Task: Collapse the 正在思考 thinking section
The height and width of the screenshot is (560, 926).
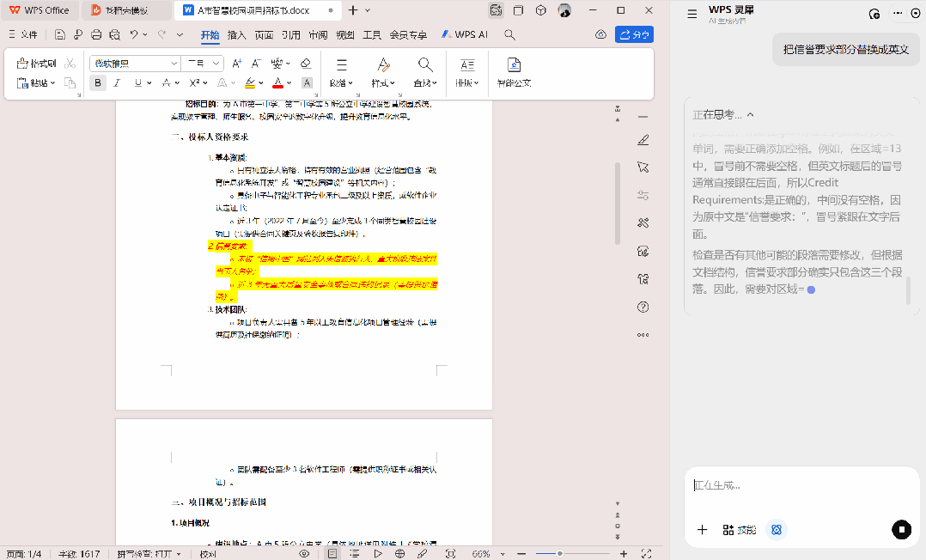Action: pos(750,115)
